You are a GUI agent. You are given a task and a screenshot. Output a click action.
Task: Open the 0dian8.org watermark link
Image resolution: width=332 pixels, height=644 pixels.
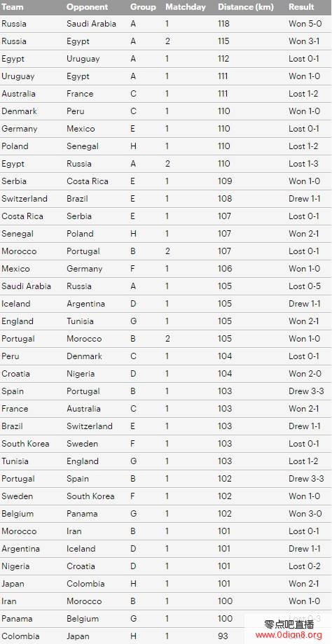click(x=289, y=636)
